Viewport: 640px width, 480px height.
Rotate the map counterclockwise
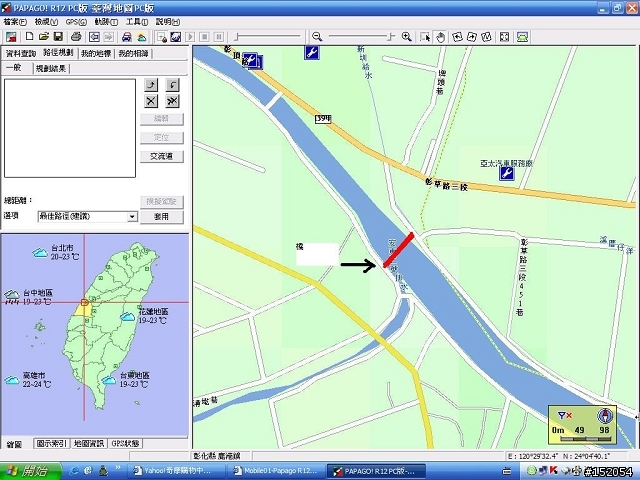pyautogui.click(x=458, y=37)
